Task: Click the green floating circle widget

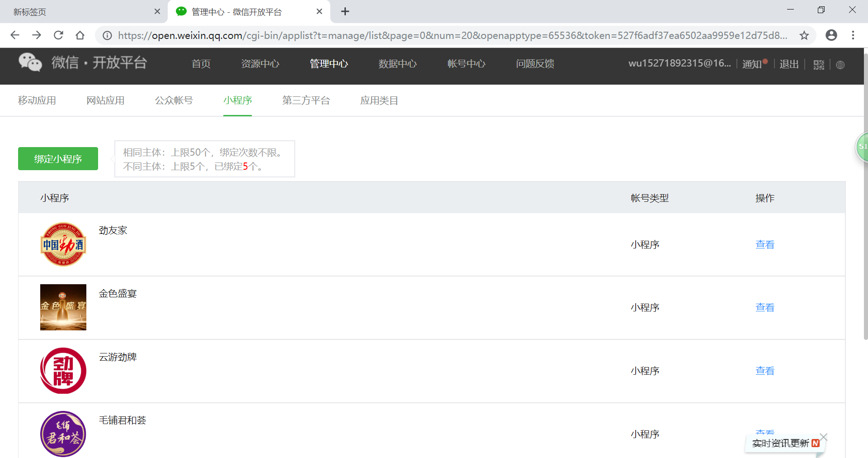Action: [x=862, y=147]
